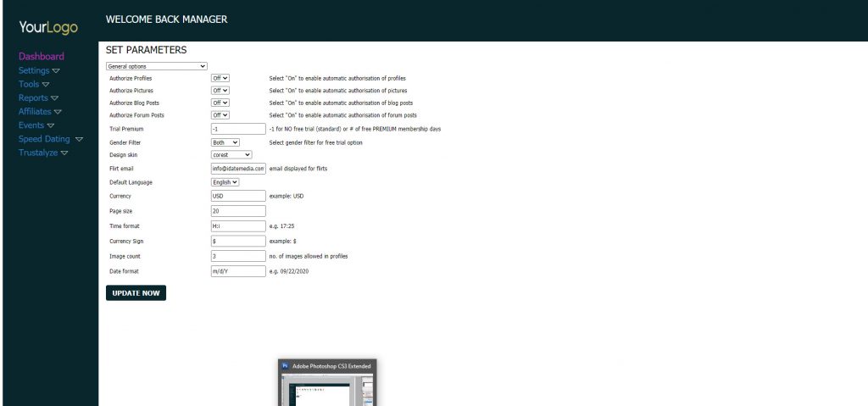This screenshot has height=406, width=868.
Task: Click the Photoshop icon in preview title
Action: [285, 366]
